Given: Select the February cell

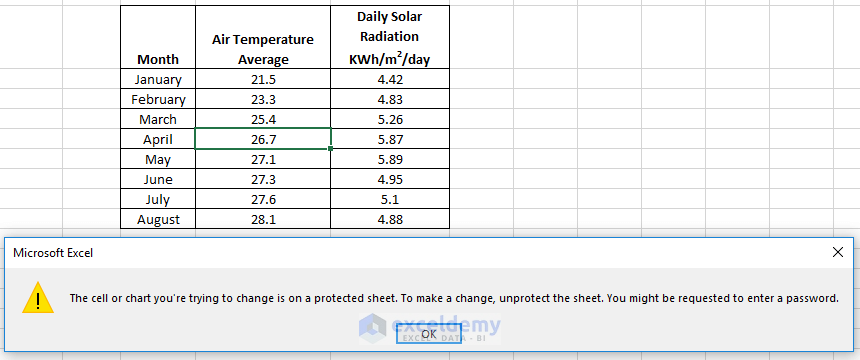Looking at the screenshot, I should (x=158, y=99).
